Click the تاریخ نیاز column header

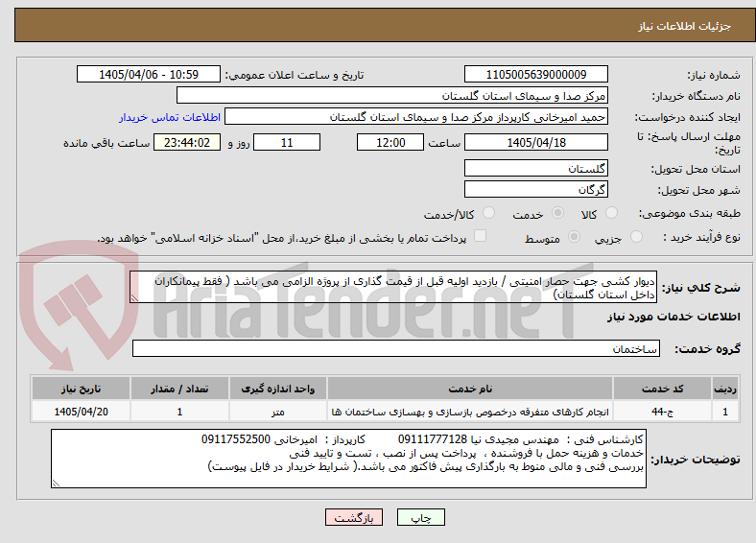pos(81,389)
